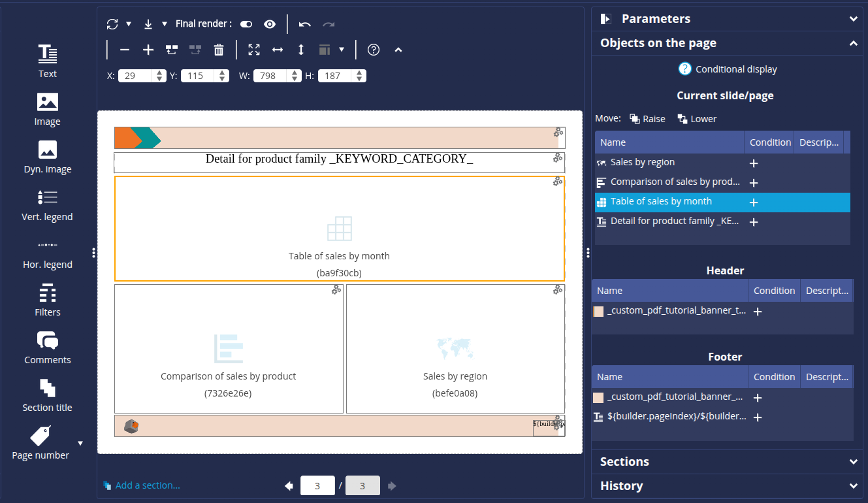868x503 pixels.
Task: Click the Add a section link
Action: (x=147, y=485)
